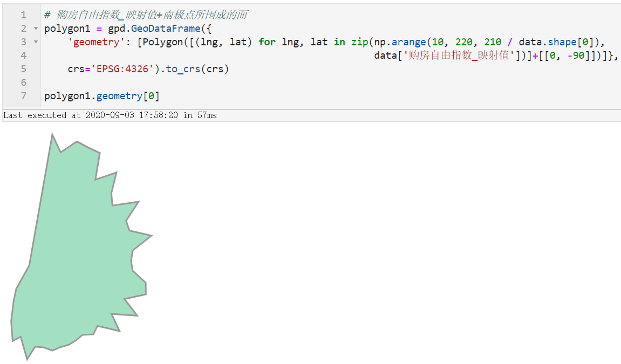This screenshot has height=364, width=621.
Task: Click the Chinese comment on line 1
Action: point(146,15)
